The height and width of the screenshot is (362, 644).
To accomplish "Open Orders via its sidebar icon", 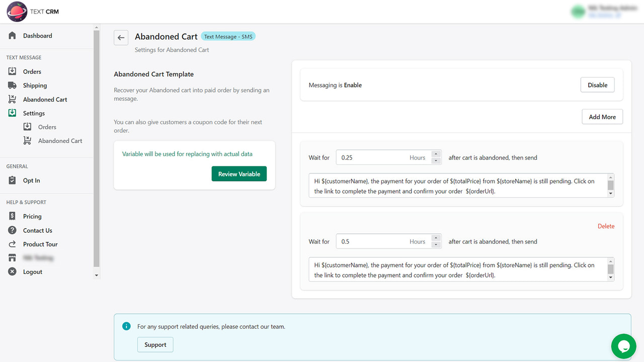I will pyautogui.click(x=12, y=71).
